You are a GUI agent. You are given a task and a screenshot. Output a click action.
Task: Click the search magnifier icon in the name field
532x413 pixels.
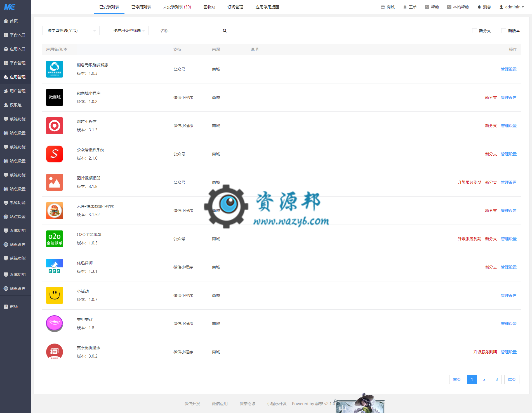coord(225,31)
